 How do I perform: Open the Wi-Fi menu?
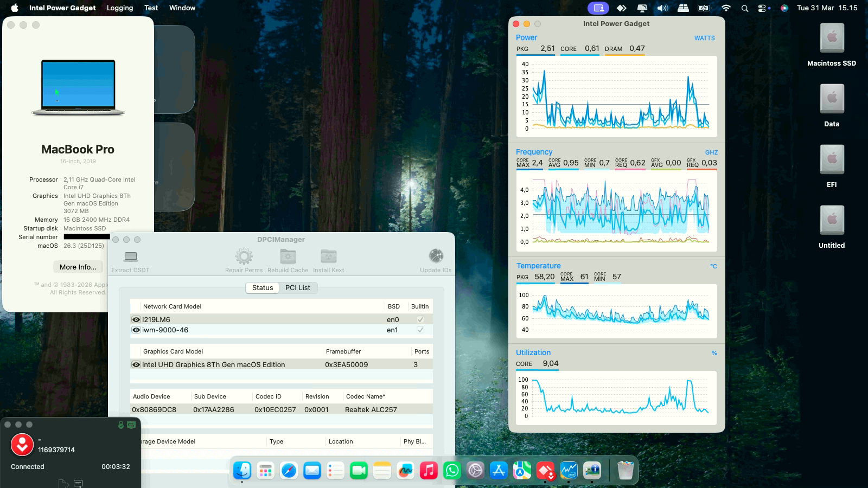point(726,8)
